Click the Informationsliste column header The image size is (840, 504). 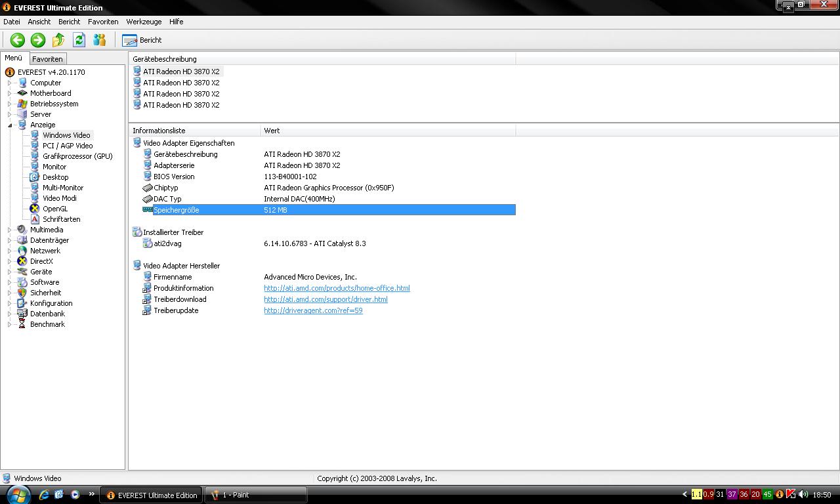195,131
